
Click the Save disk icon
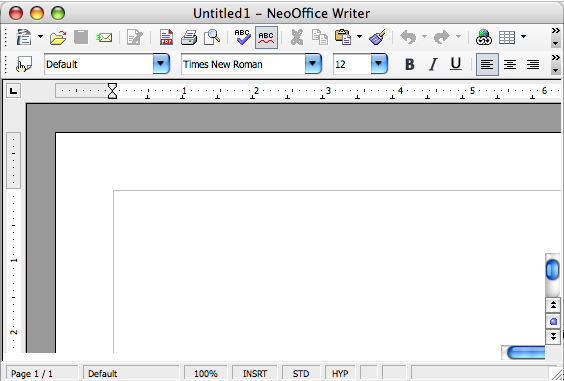point(81,37)
